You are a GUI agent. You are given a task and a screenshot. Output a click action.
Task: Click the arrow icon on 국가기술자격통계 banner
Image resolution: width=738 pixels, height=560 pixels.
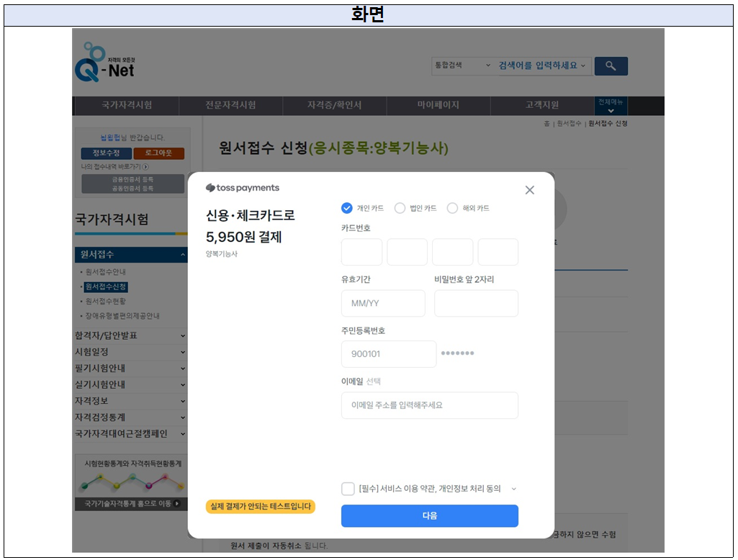coord(177,504)
